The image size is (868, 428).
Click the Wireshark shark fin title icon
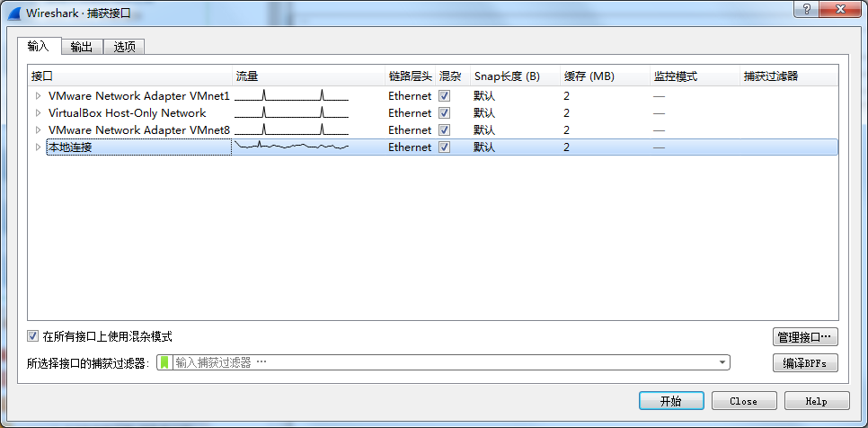tap(13, 13)
